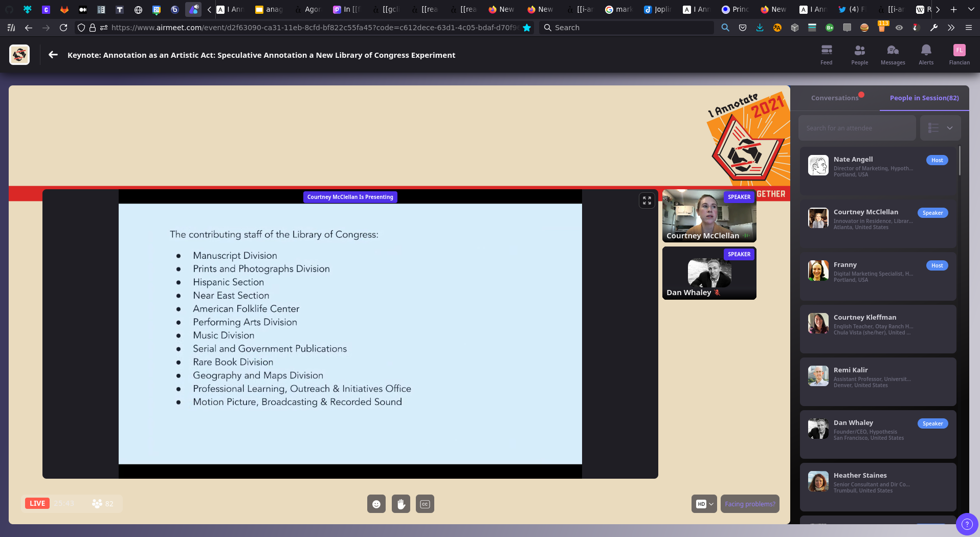Open the emoji reactions button

coord(376,504)
